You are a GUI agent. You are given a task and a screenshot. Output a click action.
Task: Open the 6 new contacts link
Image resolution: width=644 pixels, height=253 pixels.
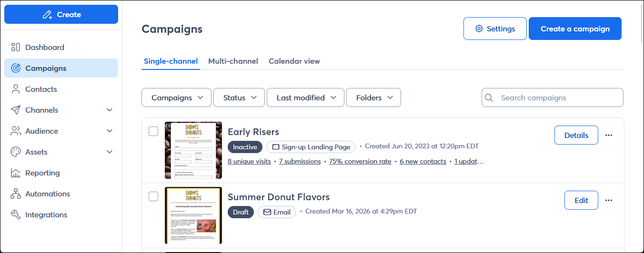click(423, 161)
